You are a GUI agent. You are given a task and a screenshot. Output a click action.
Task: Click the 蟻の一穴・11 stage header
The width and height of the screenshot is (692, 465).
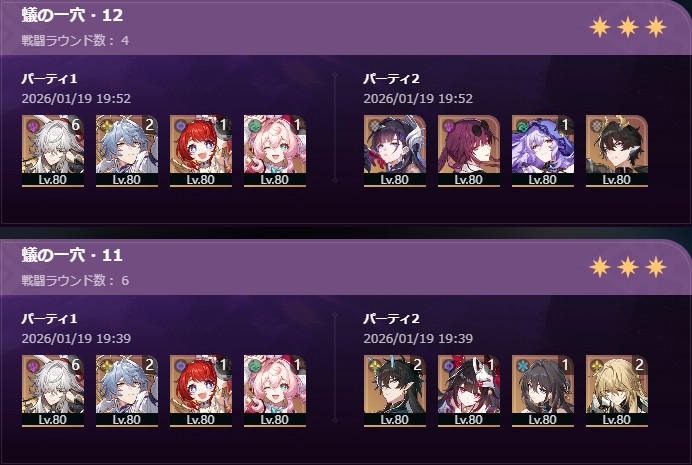tap(72, 255)
